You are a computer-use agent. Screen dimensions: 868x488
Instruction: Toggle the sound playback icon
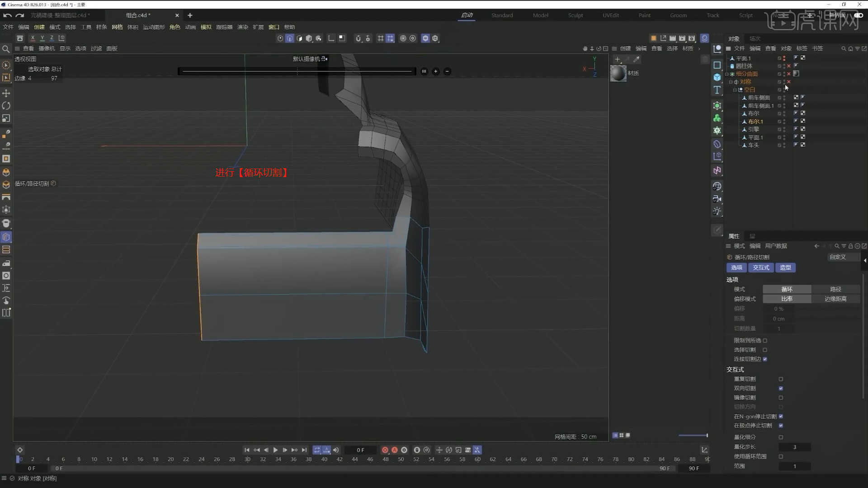[x=336, y=450]
